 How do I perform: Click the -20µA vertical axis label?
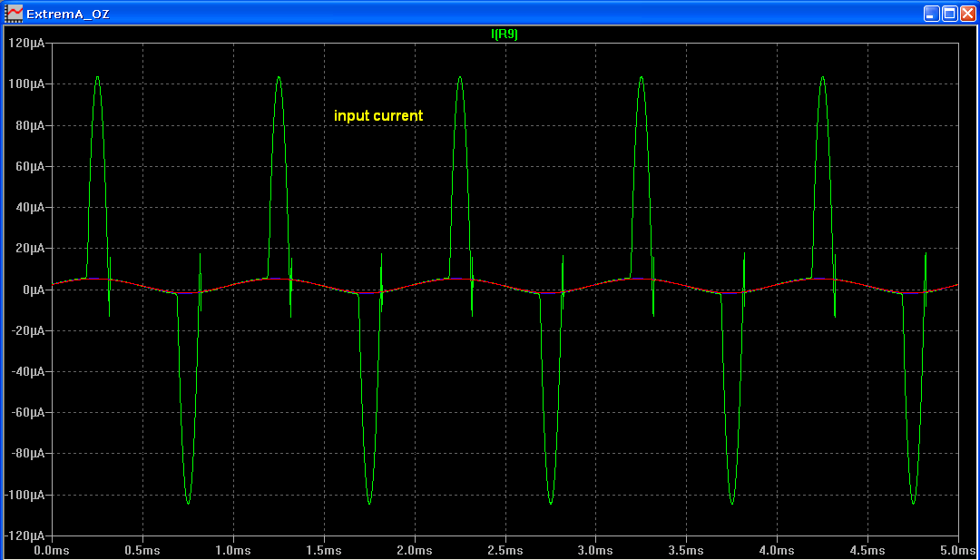(x=30, y=330)
